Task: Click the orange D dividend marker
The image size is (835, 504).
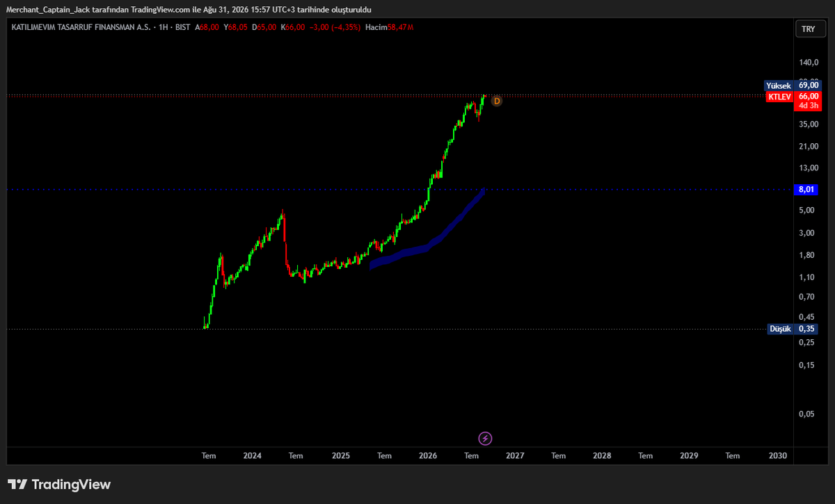Action: click(497, 101)
